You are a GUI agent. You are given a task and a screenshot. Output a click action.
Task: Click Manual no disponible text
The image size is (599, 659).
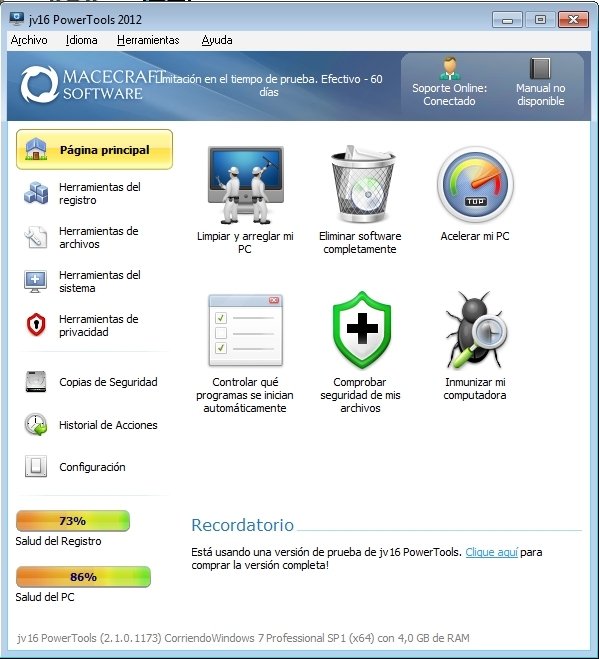tap(541, 95)
